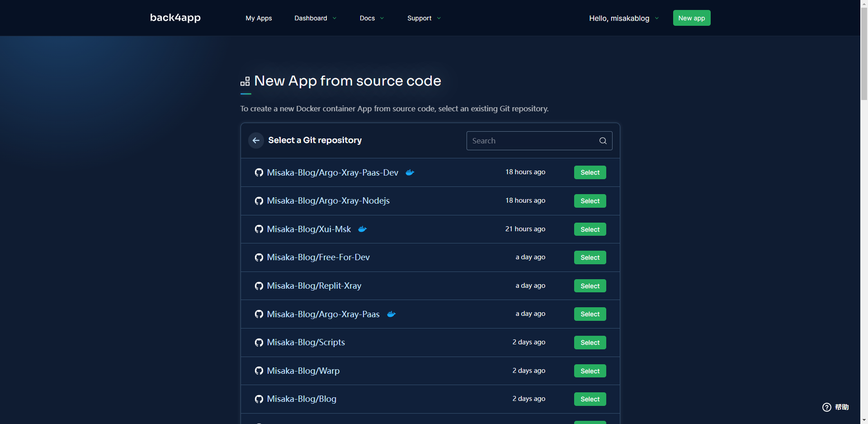Select the Xui-Msk repository
The image size is (868, 424).
click(x=590, y=229)
